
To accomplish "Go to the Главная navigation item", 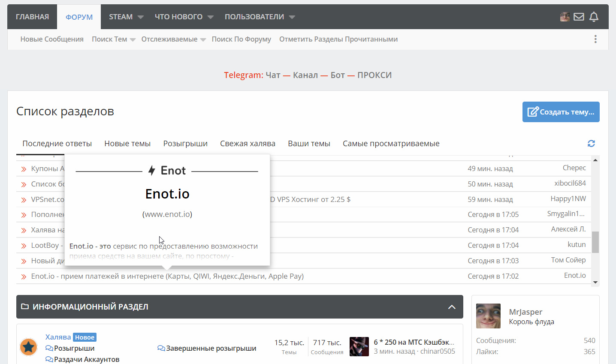I will pyautogui.click(x=32, y=17).
